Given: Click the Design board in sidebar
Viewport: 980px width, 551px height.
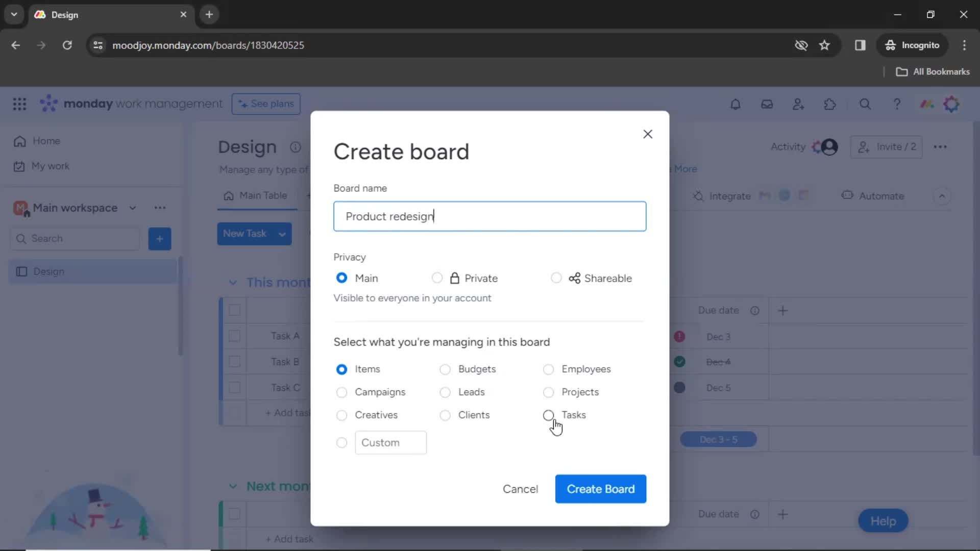Looking at the screenshot, I should 48,270.
